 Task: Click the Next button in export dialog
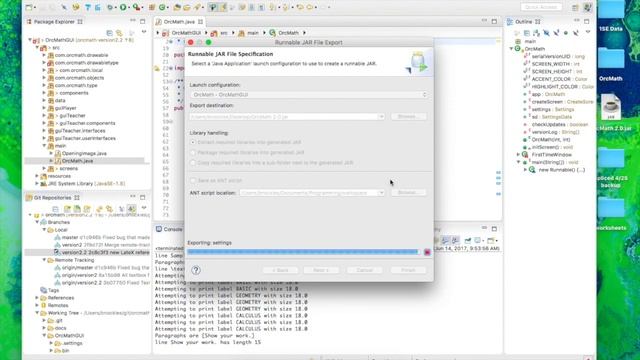321,270
